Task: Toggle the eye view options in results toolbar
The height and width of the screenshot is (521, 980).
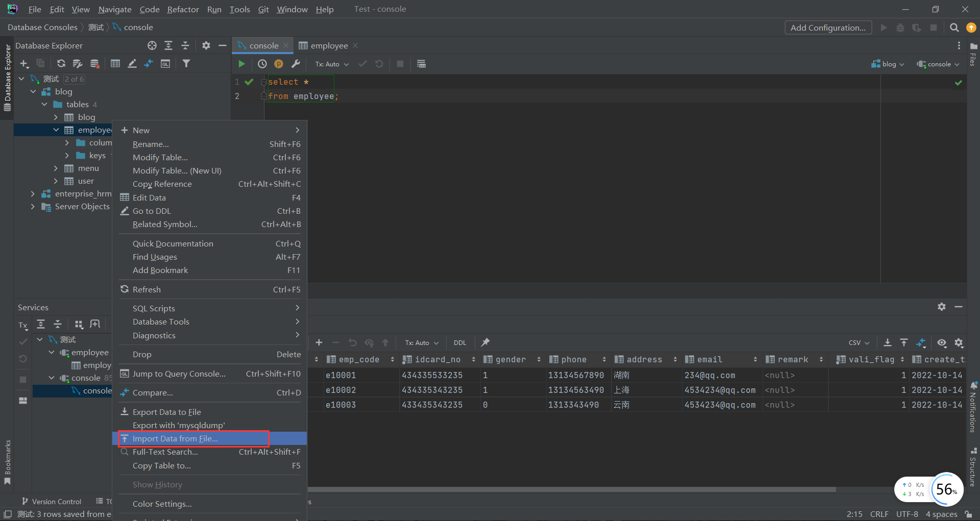Action: [942, 342]
